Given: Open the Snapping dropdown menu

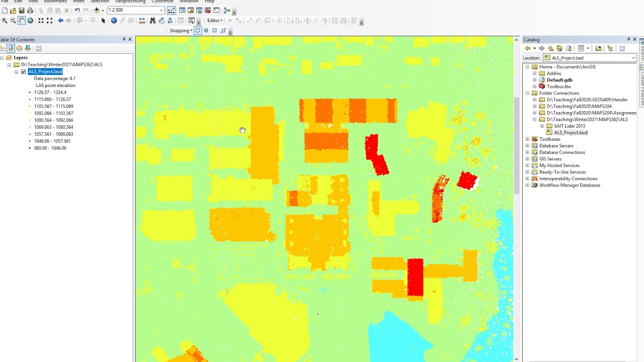Looking at the screenshot, I should pyautogui.click(x=181, y=30).
